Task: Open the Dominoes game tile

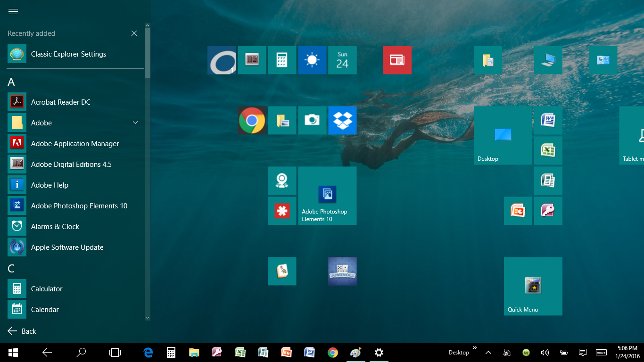Action: [342, 271]
